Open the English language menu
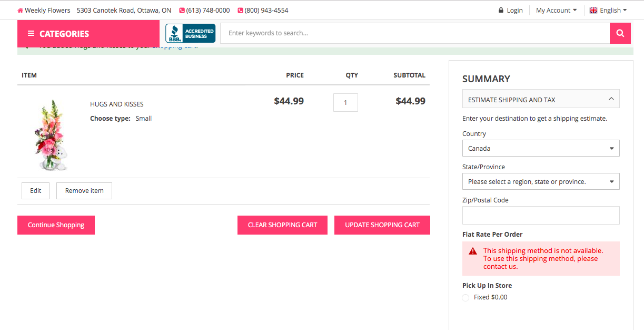Image resolution: width=644 pixels, height=330 pixels. point(608,9)
